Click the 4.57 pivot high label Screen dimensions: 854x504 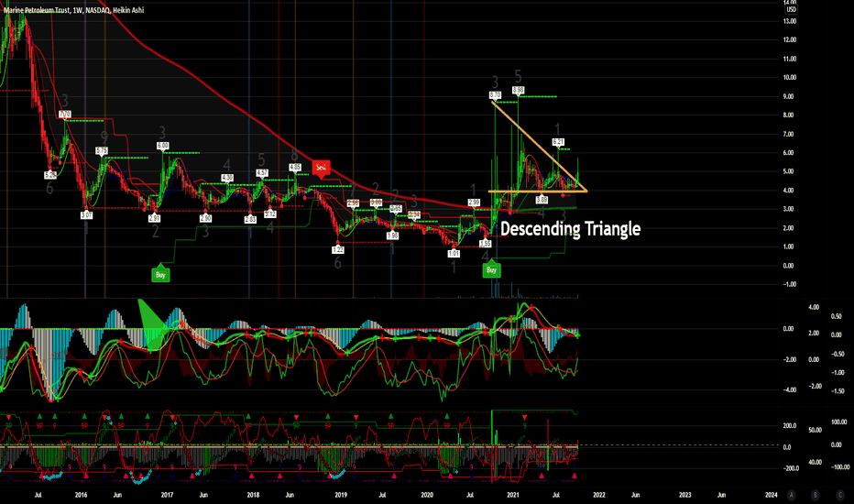[x=262, y=173]
